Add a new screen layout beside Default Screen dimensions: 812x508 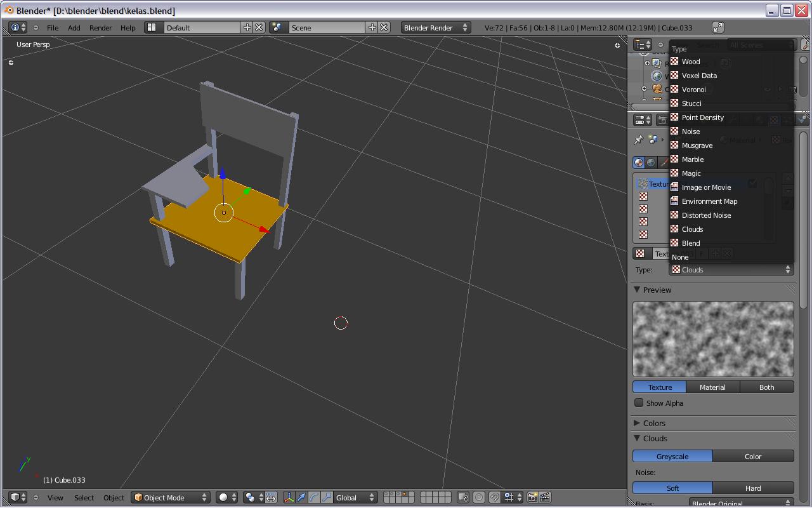coord(247,27)
